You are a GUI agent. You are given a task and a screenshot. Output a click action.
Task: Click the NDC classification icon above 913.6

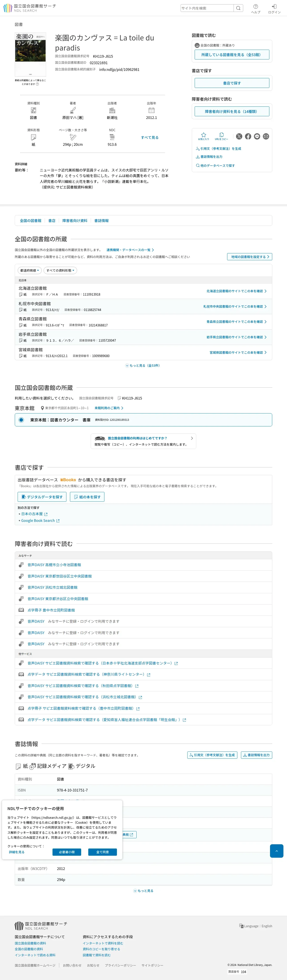click(112, 137)
